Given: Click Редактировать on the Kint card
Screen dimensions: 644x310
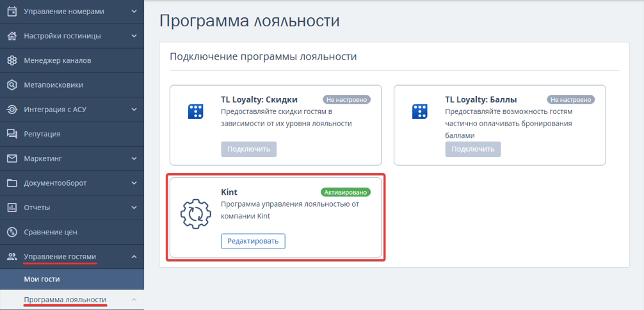Looking at the screenshot, I should click(253, 241).
